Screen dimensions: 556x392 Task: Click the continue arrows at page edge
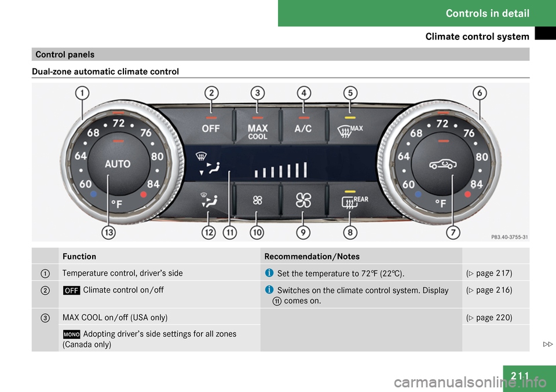[x=548, y=344]
